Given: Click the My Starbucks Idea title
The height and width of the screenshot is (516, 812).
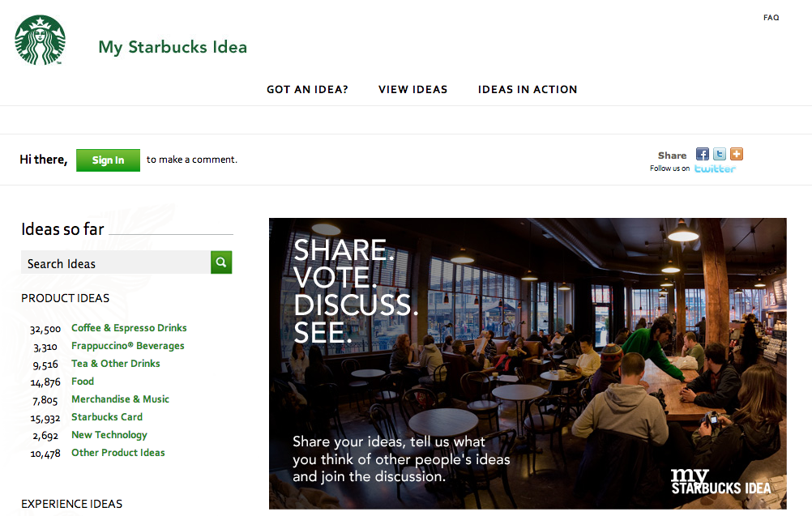Looking at the screenshot, I should tap(173, 47).
